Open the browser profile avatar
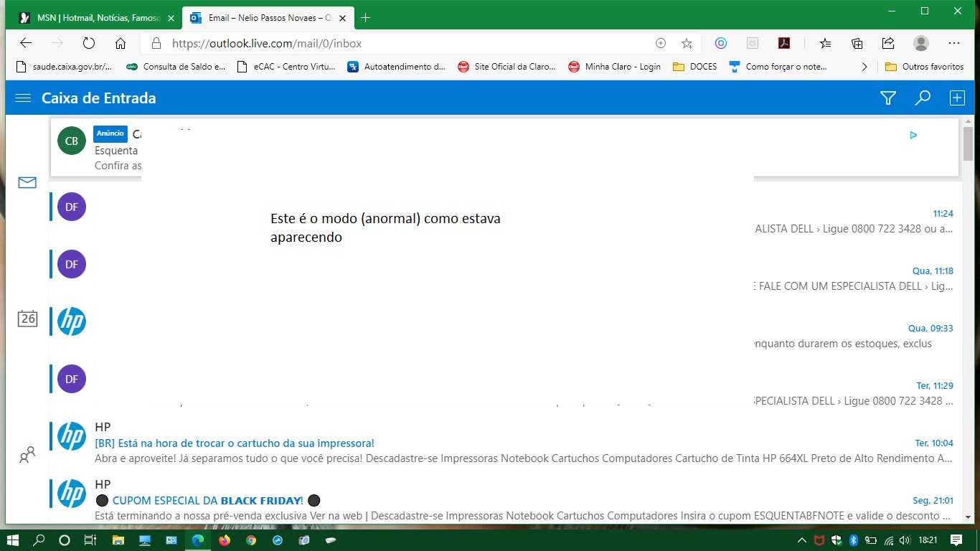Image resolution: width=980 pixels, height=551 pixels. tap(921, 43)
